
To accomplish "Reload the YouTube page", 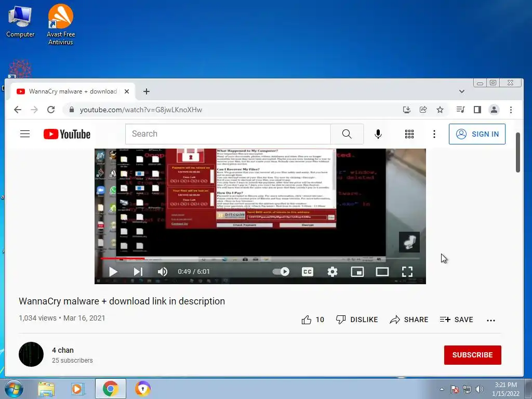I will [51, 110].
